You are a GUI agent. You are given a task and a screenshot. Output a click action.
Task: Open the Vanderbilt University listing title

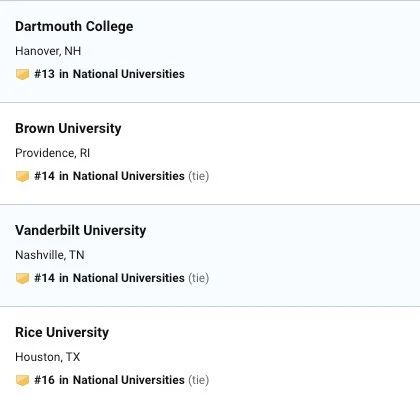click(x=81, y=230)
